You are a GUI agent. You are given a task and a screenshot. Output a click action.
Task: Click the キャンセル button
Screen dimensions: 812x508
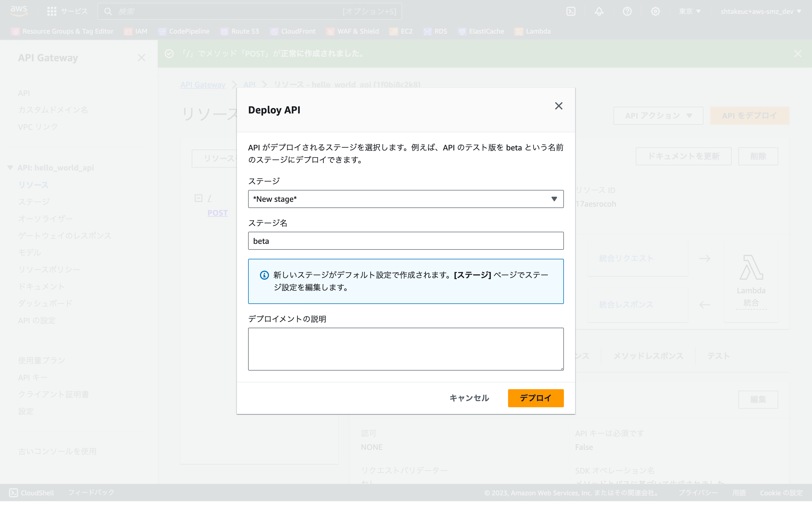(x=469, y=398)
